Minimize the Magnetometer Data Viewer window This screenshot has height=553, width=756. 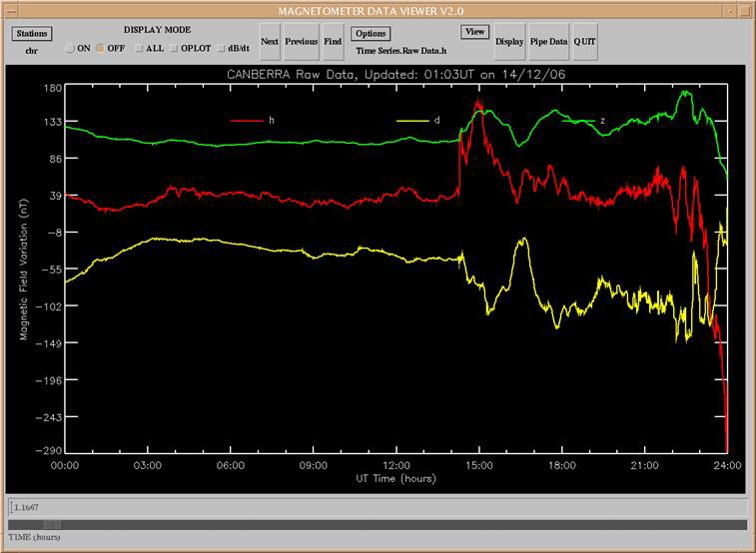730,9
